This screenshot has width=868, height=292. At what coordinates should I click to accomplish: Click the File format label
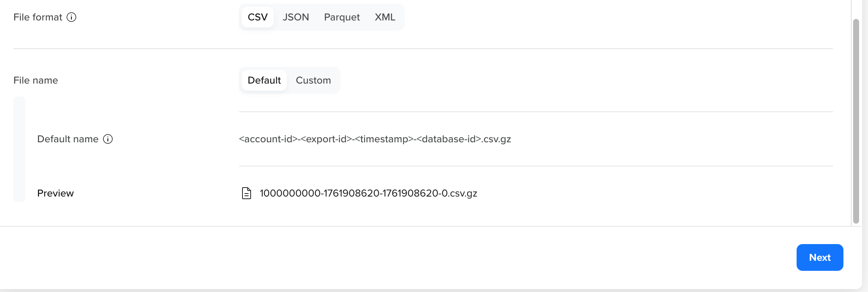(x=38, y=17)
